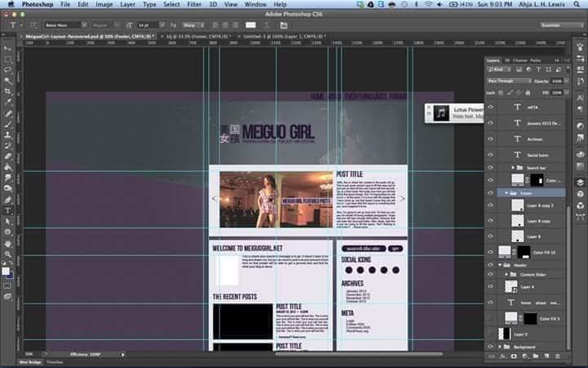Open the Window menu
The width and height of the screenshot is (588, 368).
[x=256, y=5]
